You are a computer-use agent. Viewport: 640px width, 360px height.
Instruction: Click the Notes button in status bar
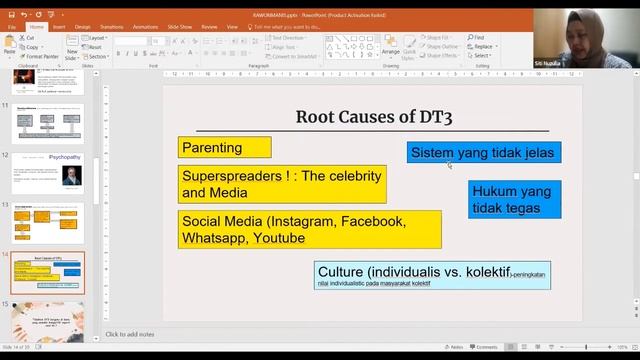[x=454, y=347]
